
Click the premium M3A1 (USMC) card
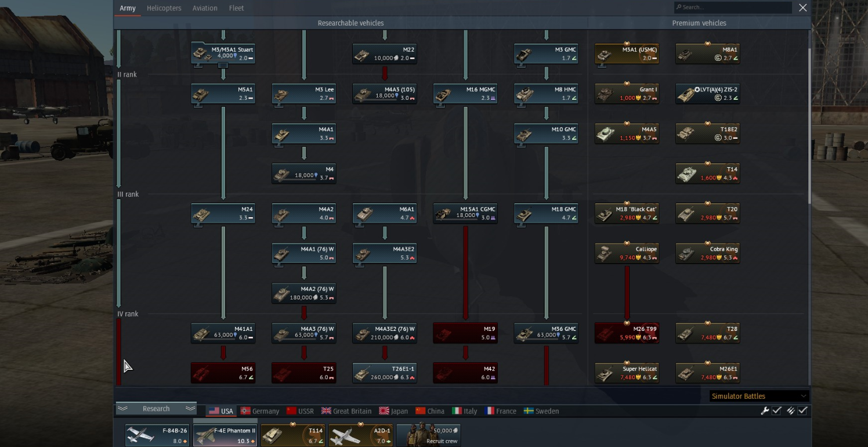(x=627, y=54)
